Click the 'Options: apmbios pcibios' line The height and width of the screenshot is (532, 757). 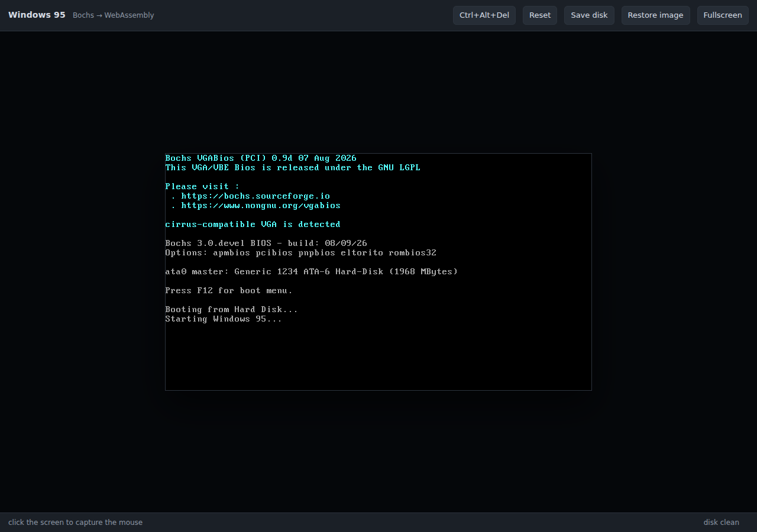tap(301, 253)
